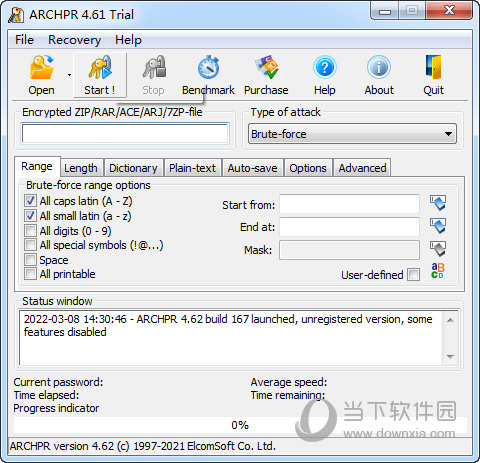The image size is (480, 463).
Task: Switch to the Options tab
Action: [308, 168]
